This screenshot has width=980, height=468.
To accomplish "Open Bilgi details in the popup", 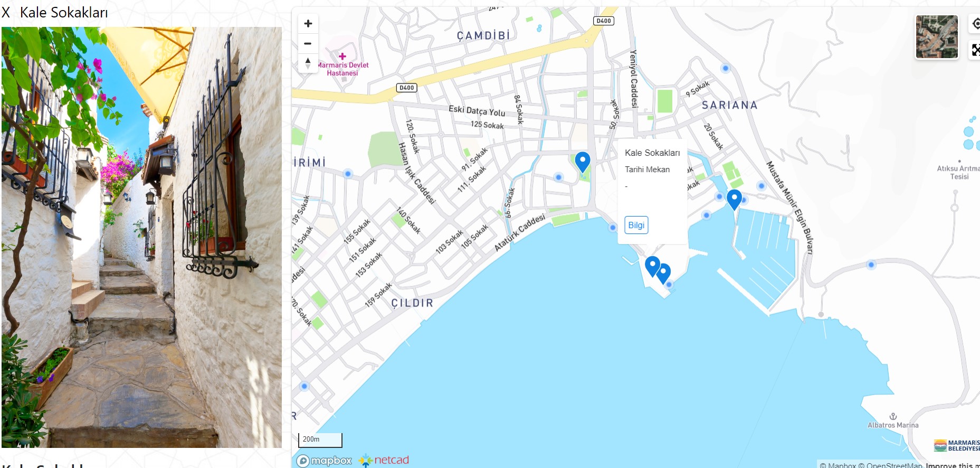I will coord(636,225).
